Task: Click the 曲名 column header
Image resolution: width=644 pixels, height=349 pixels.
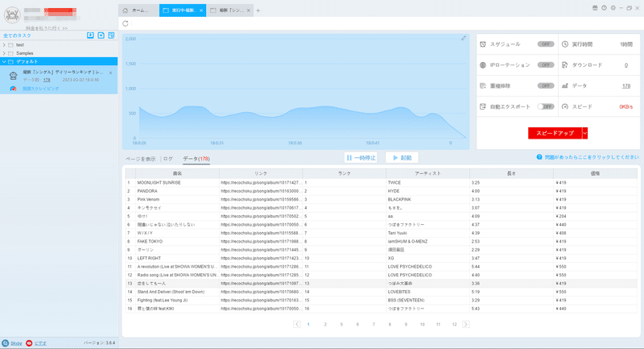Action: click(177, 173)
